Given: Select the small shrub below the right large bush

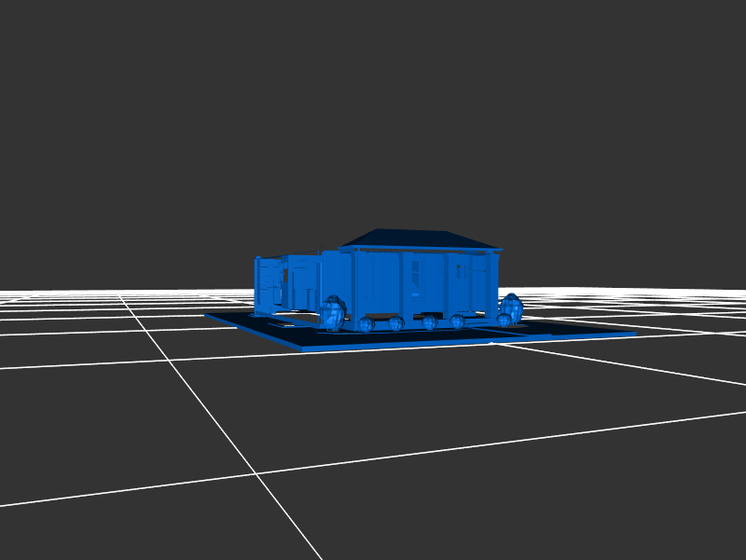Looking at the screenshot, I should click(x=504, y=321).
